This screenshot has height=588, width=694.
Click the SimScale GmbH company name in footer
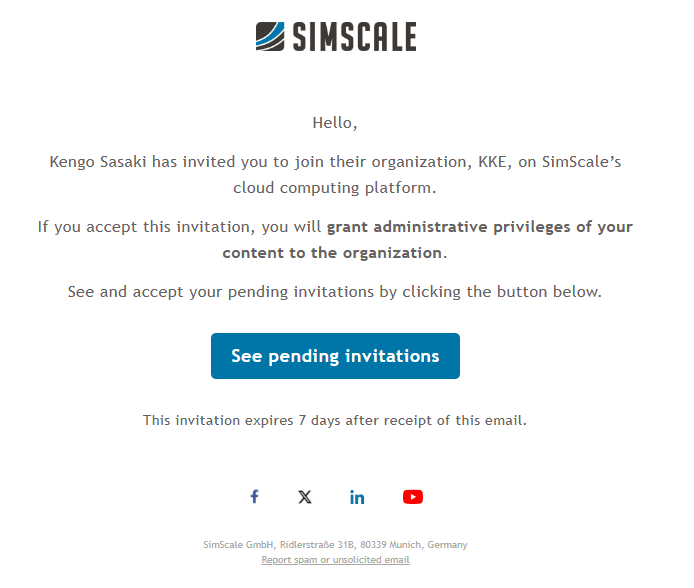(x=238, y=545)
